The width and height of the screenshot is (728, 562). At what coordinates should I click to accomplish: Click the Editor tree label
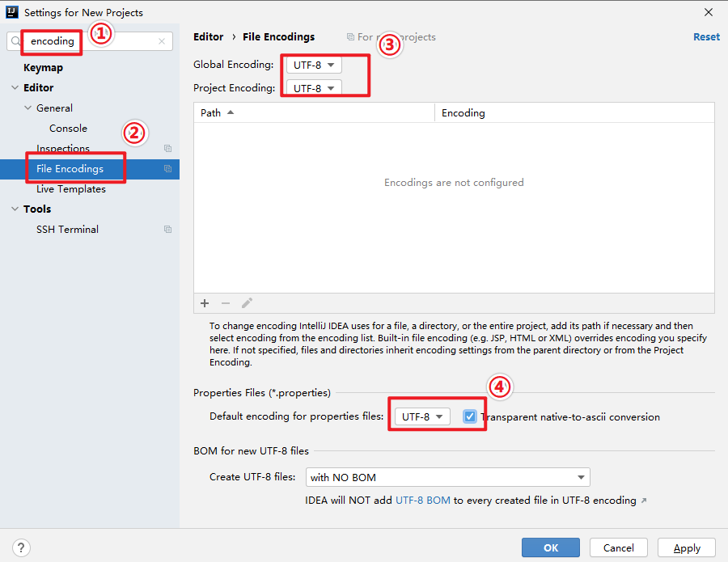(39, 87)
